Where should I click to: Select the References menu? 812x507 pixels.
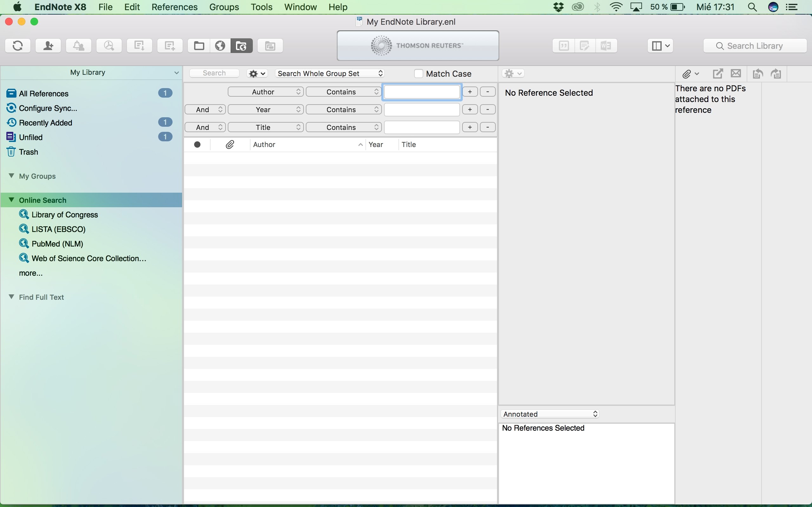click(x=175, y=7)
